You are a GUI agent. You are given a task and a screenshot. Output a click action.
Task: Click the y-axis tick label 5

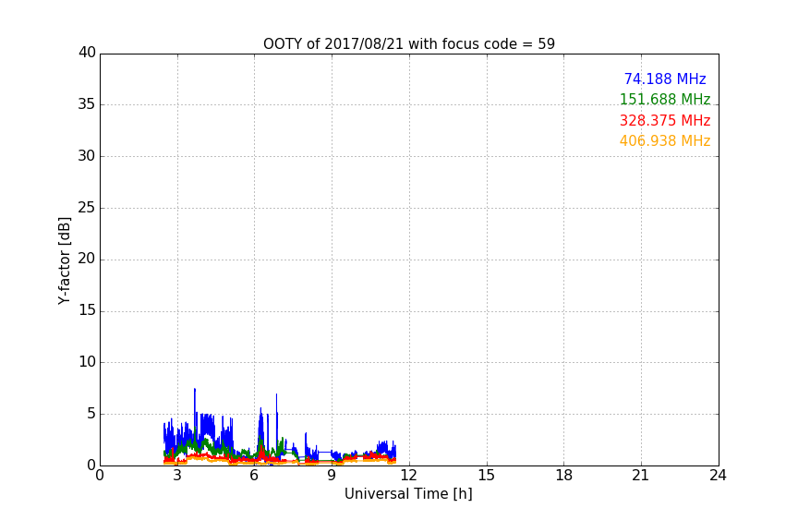[x=91, y=414]
